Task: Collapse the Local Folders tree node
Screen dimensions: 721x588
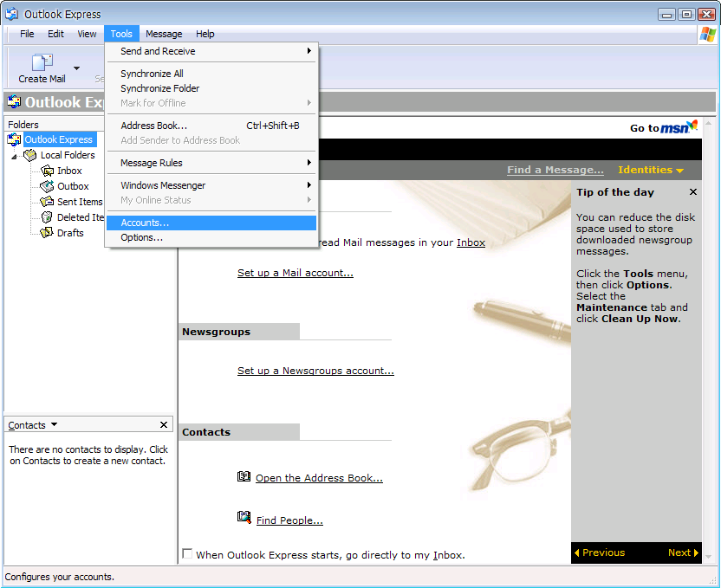Action: pos(15,156)
